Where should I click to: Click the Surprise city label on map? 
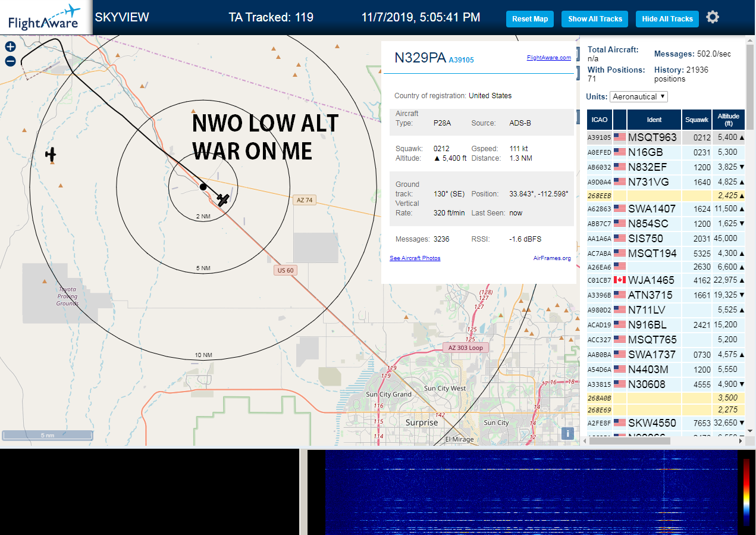(422, 423)
